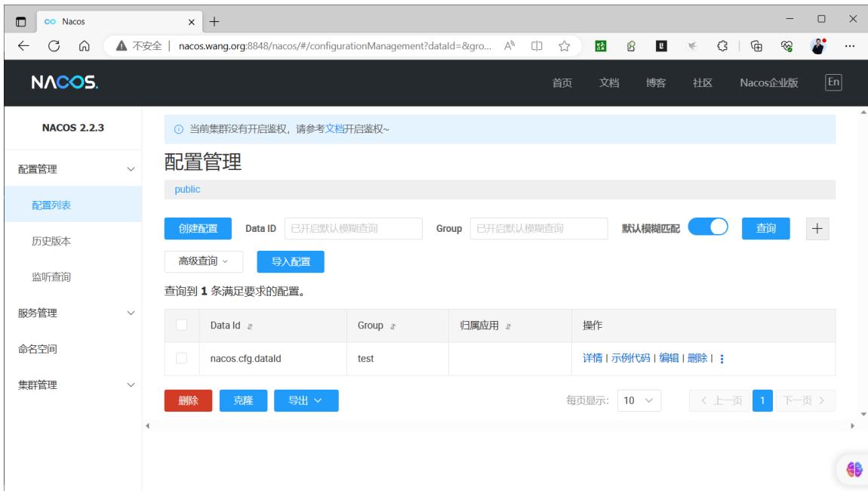Click the green extension icon in toolbar

coord(601,46)
